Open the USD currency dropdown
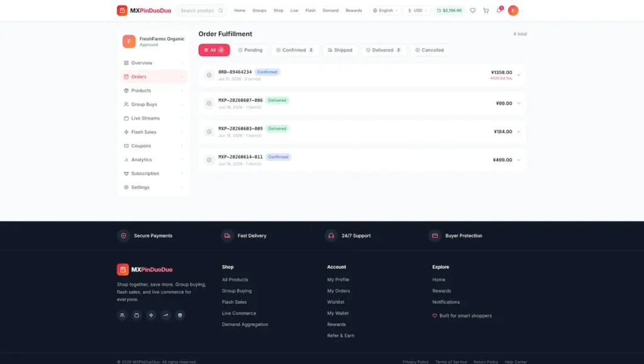 [418, 10]
